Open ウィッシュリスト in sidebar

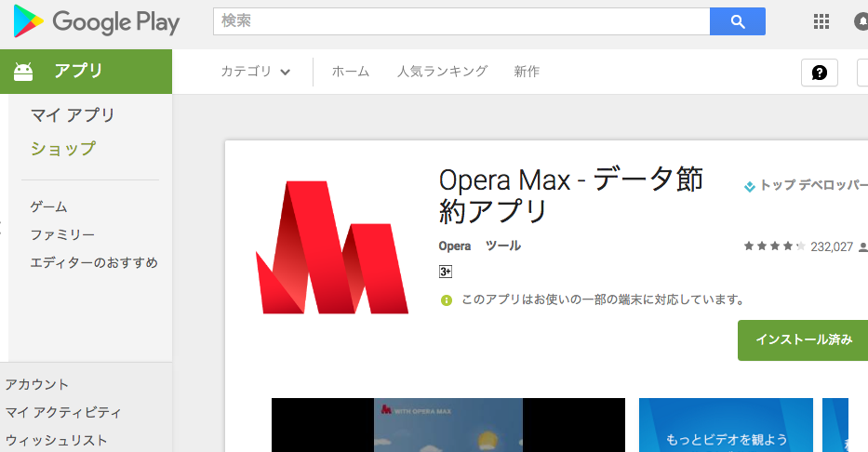coord(57,441)
